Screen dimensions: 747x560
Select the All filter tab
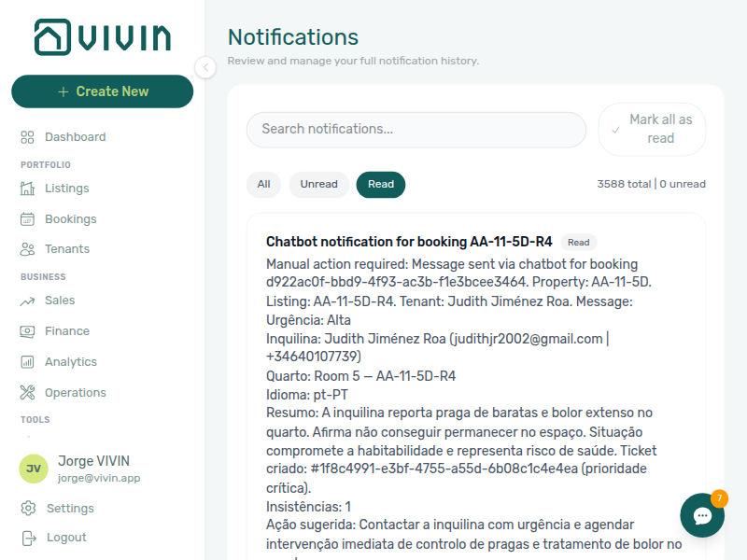pyautogui.click(x=263, y=184)
